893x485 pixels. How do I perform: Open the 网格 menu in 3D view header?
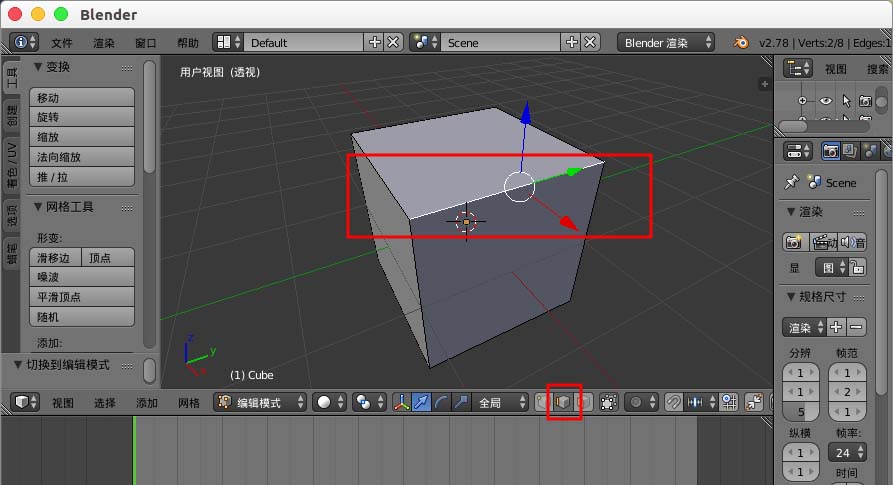(189, 402)
